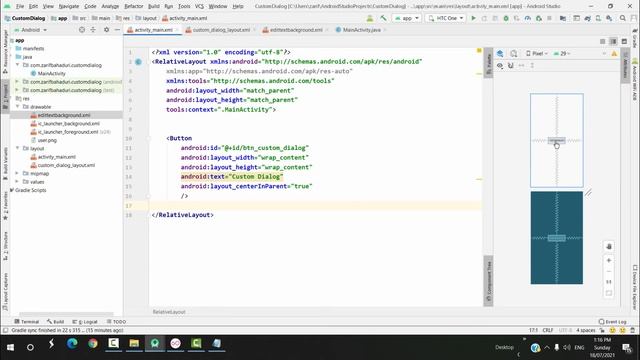Screen dimensions: 640x360
Task: Open the Search Everywhere magnifier icon
Action: (x=623, y=18)
